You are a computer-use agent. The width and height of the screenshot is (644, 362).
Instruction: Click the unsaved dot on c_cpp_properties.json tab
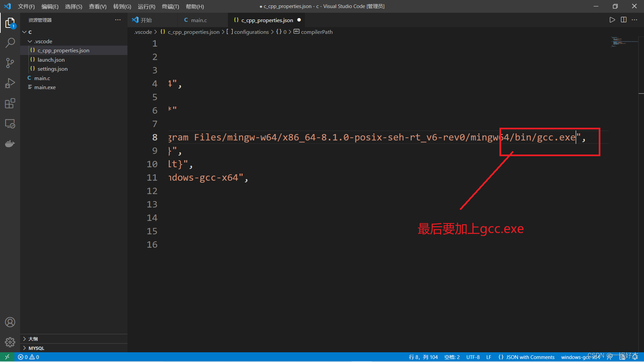click(x=299, y=20)
